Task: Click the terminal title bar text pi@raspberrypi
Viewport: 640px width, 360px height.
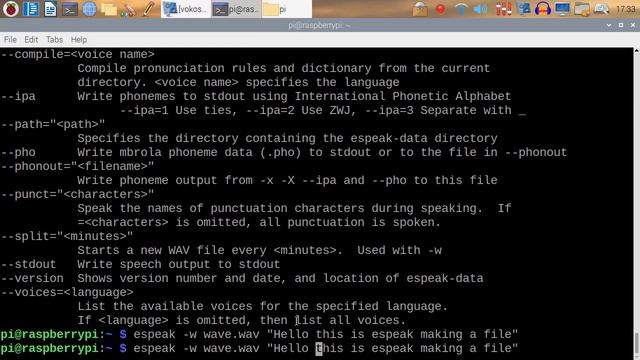Action: (320, 25)
